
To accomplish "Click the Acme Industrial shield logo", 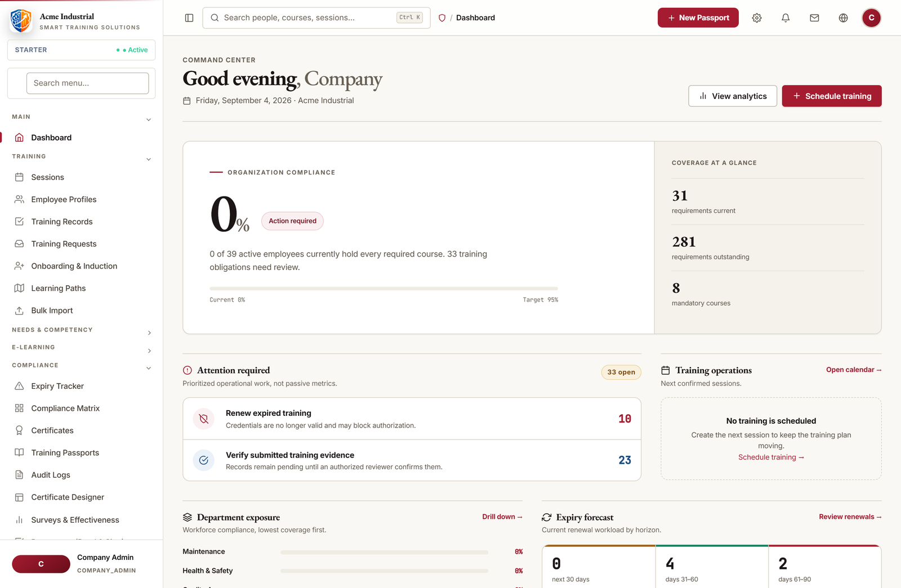I will (x=21, y=21).
